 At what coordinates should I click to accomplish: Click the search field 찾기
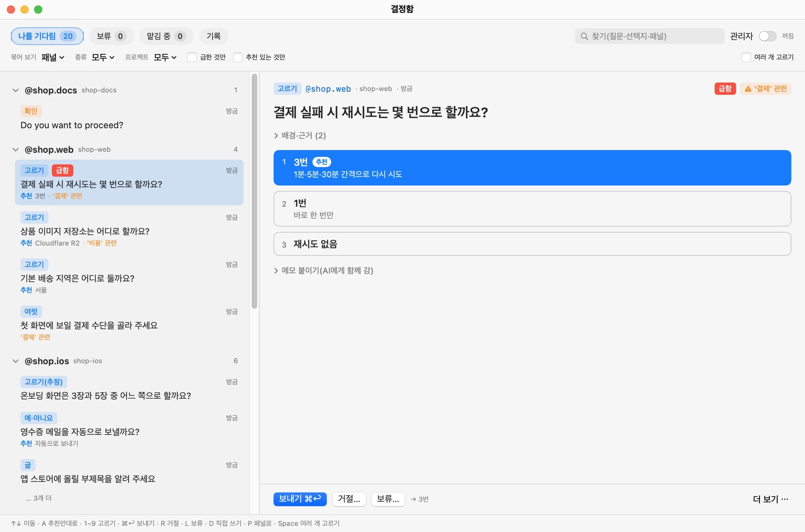(649, 36)
